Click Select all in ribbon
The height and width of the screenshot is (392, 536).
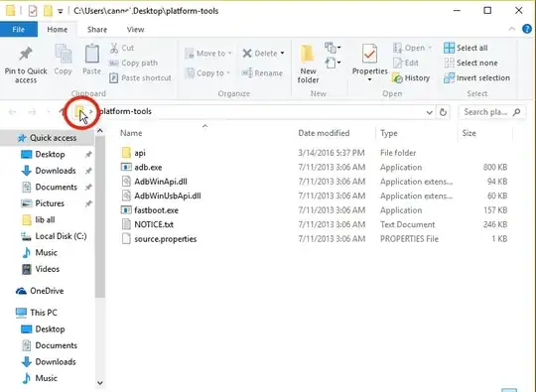(466, 48)
